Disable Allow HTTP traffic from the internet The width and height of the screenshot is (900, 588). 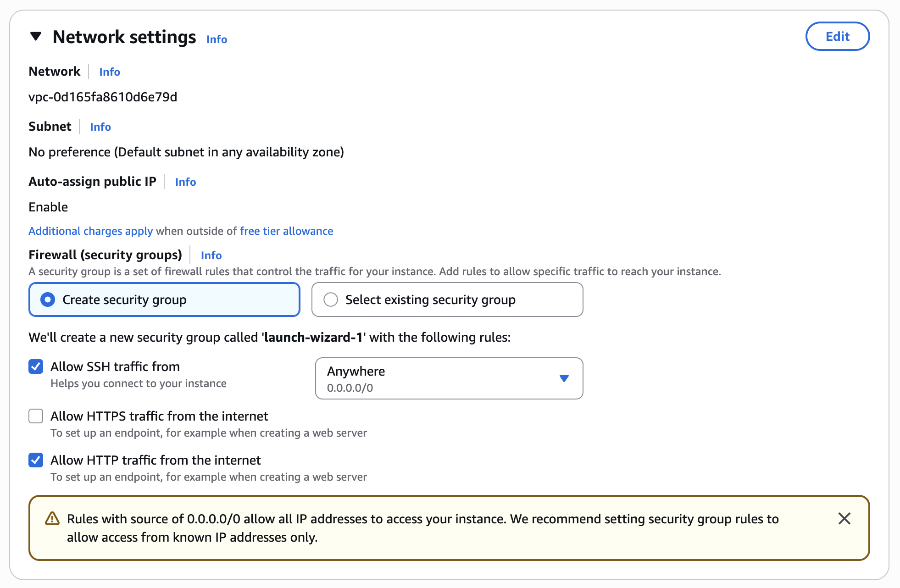[36, 460]
